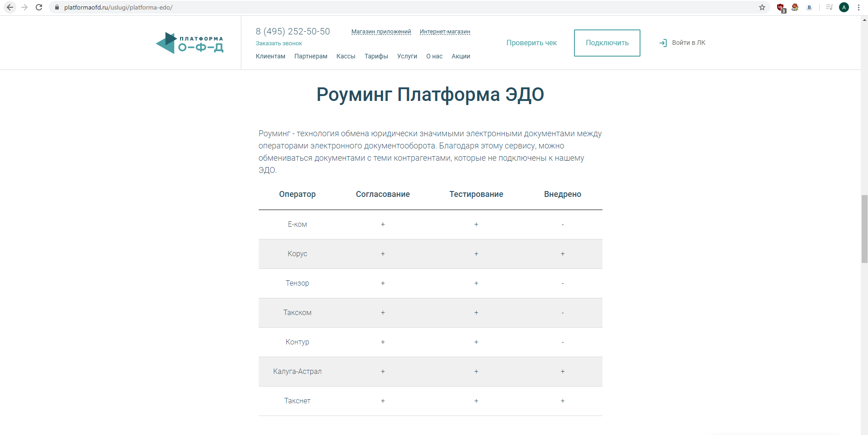Reload the current page
The width and height of the screenshot is (868, 435).
coord(39,7)
